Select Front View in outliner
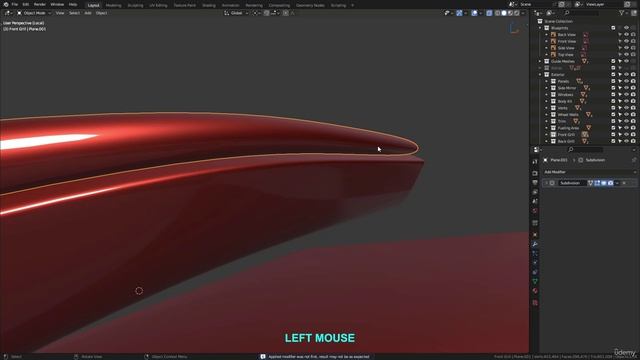The width and height of the screenshot is (640, 360). pos(567,41)
